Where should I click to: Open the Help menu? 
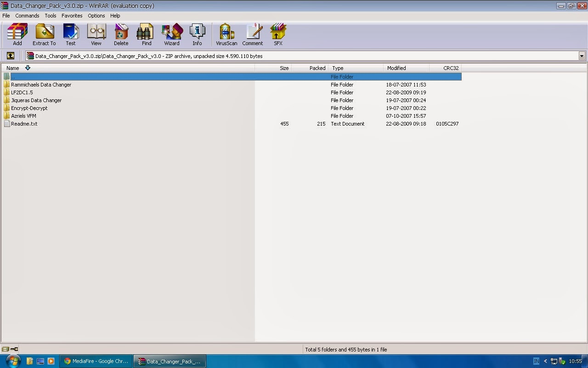pos(115,16)
